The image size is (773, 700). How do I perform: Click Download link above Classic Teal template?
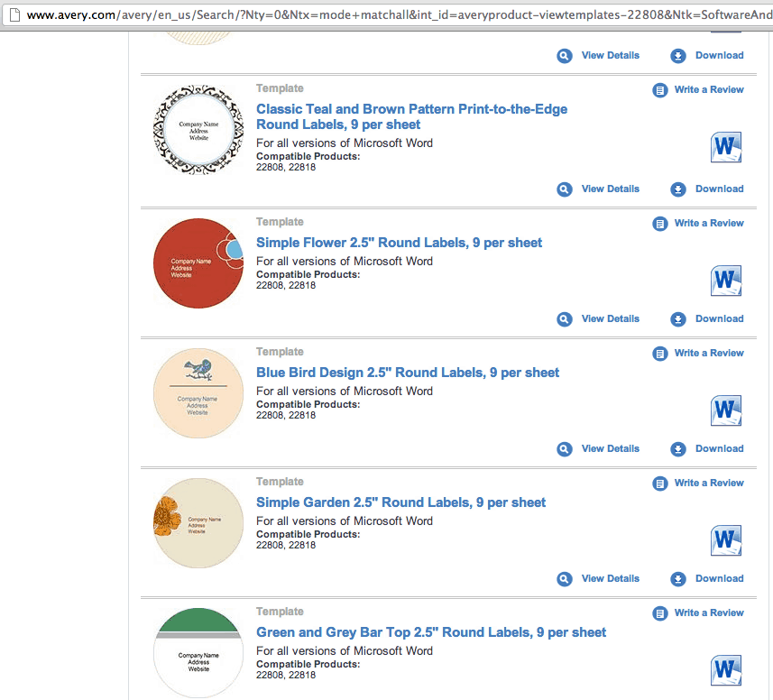coord(719,55)
